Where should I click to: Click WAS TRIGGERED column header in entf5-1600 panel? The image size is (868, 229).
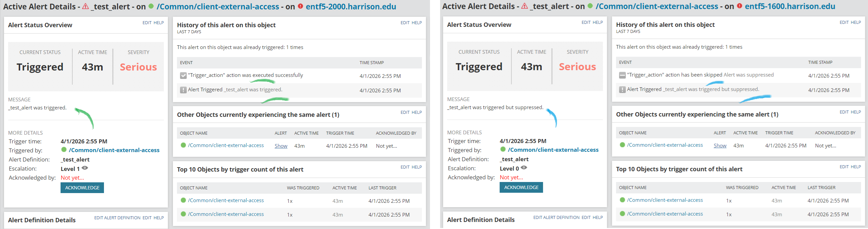point(742,188)
